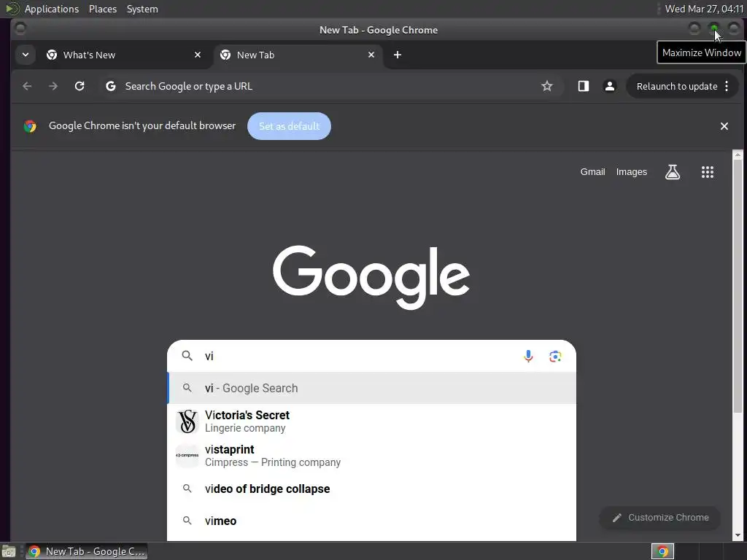747x560 pixels.
Task: Select the New Tab tab
Action: click(x=298, y=55)
